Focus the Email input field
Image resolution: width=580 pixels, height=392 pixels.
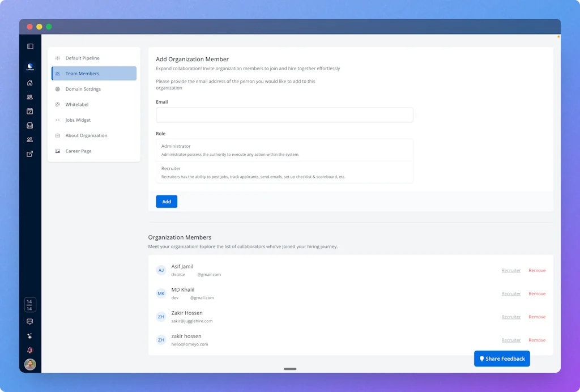click(x=284, y=115)
